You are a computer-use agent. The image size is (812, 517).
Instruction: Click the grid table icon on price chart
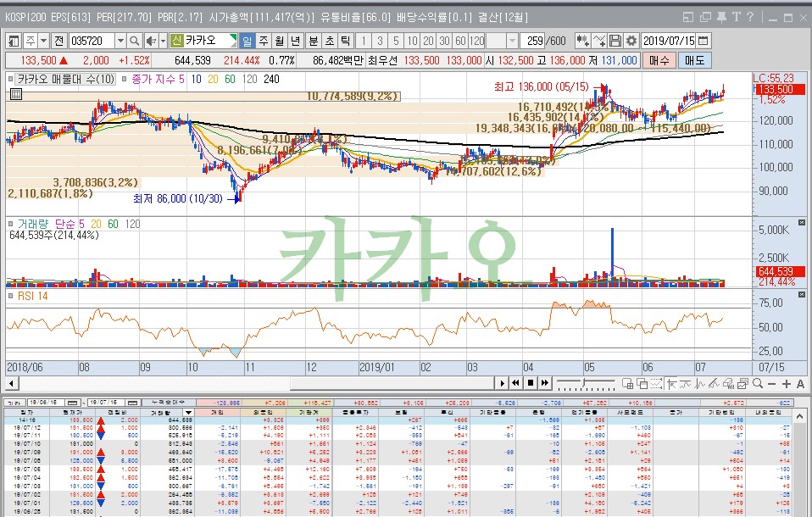(16, 94)
